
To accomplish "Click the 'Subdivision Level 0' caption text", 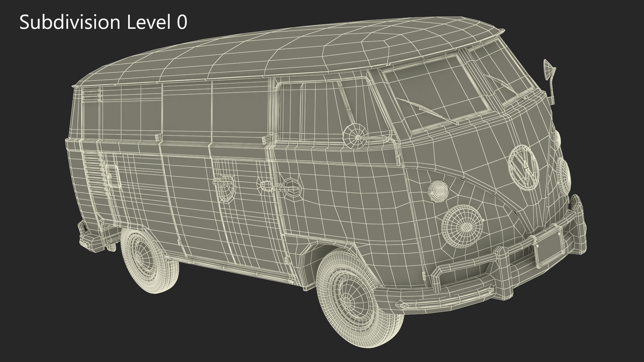I will (x=103, y=23).
